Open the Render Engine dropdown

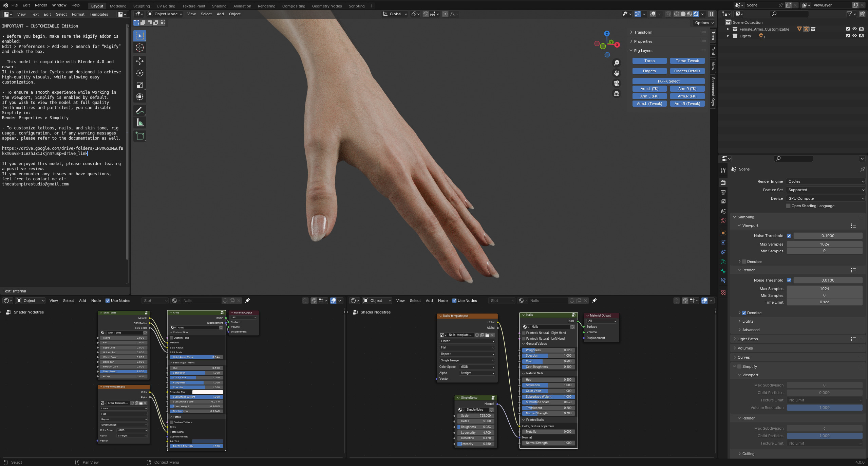(826, 181)
